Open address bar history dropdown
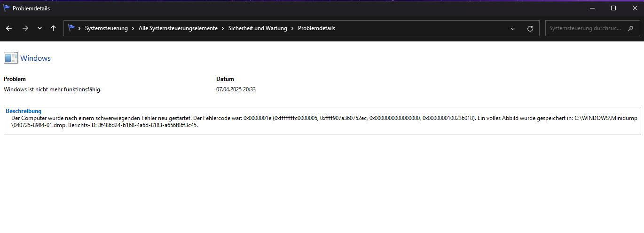 513,28
